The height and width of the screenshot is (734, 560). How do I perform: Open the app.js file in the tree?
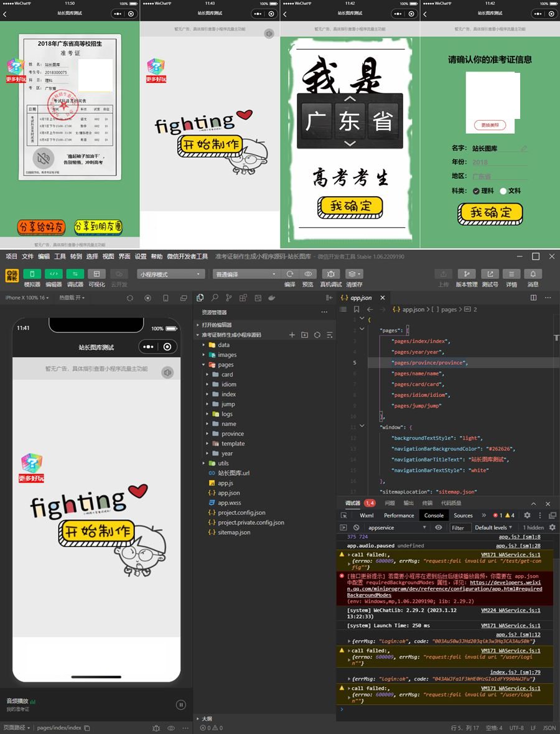tap(225, 483)
